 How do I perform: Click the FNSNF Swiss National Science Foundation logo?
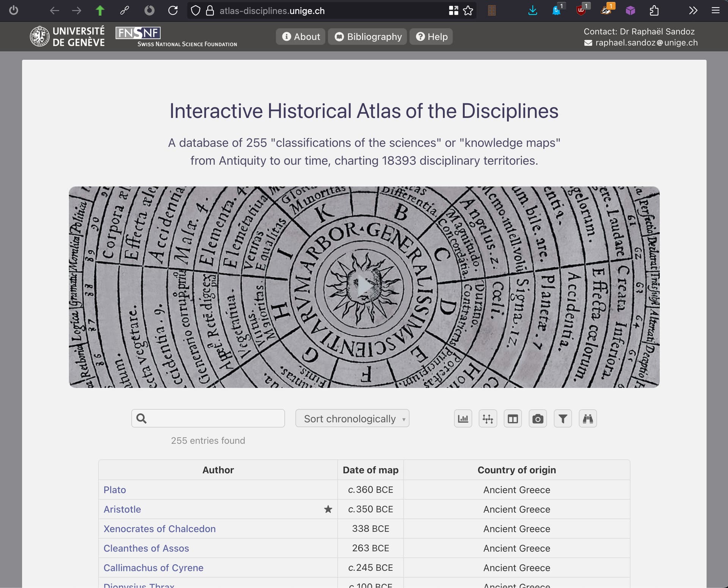[176, 37]
